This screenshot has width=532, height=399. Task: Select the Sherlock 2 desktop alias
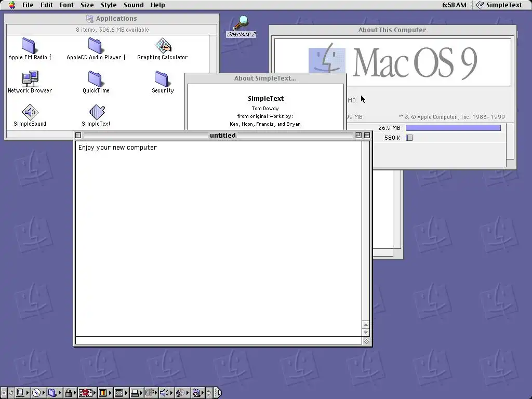(241, 26)
